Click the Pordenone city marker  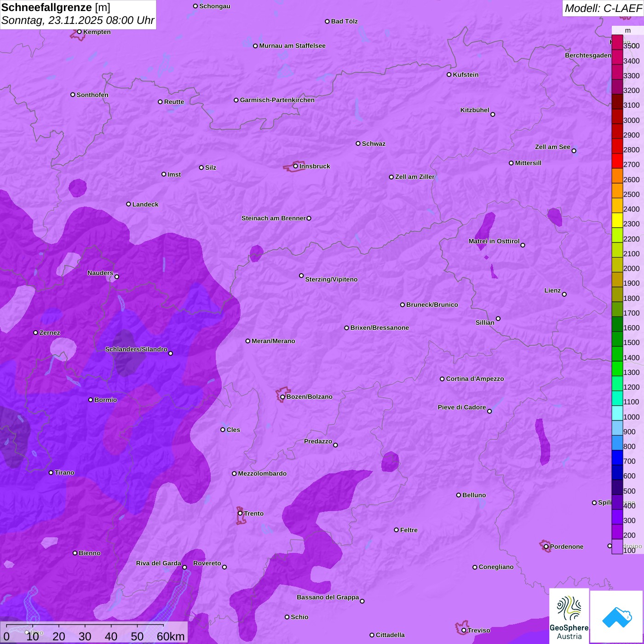point(546,546)
